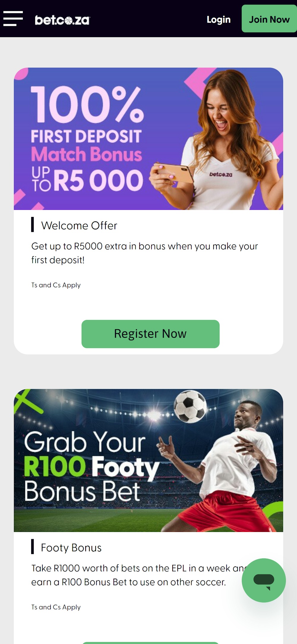This screenshot has width=297, height=644.
Task: Click the Footy Bonus section heading
Action: coord(71,547)
